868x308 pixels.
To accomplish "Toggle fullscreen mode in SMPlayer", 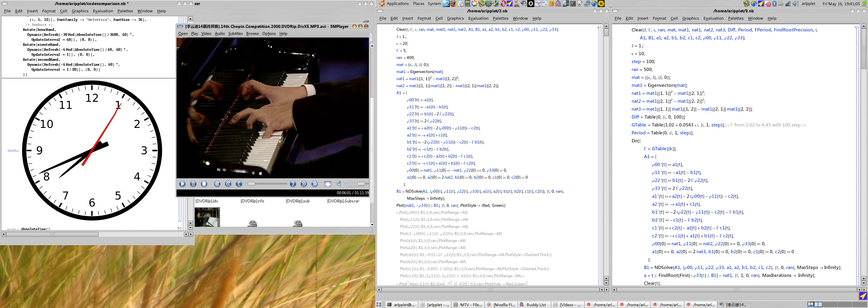I will (x=328, y=184).
